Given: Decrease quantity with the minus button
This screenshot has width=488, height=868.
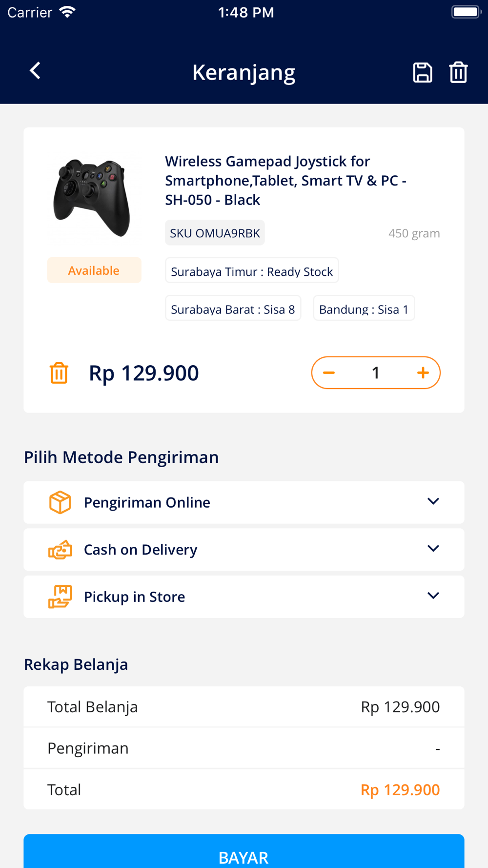Looking at the screenshot, I should click(329, 373).
